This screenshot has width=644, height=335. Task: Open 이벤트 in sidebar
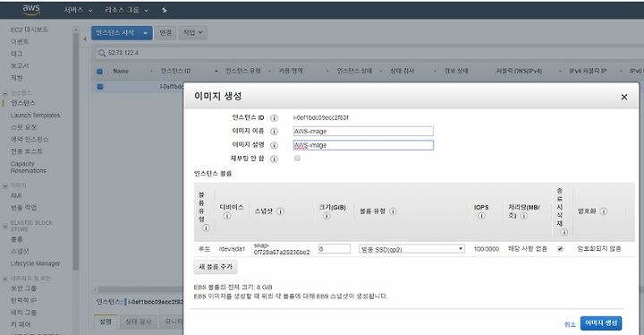[20, 41]
